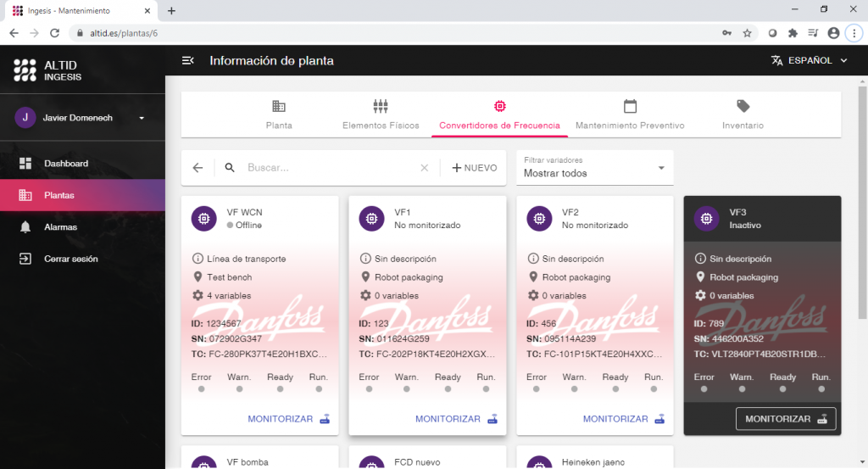Expand the Javier Domenech user menu
The width and height of the screenshot is (868, 469).
tap(142, 118)
